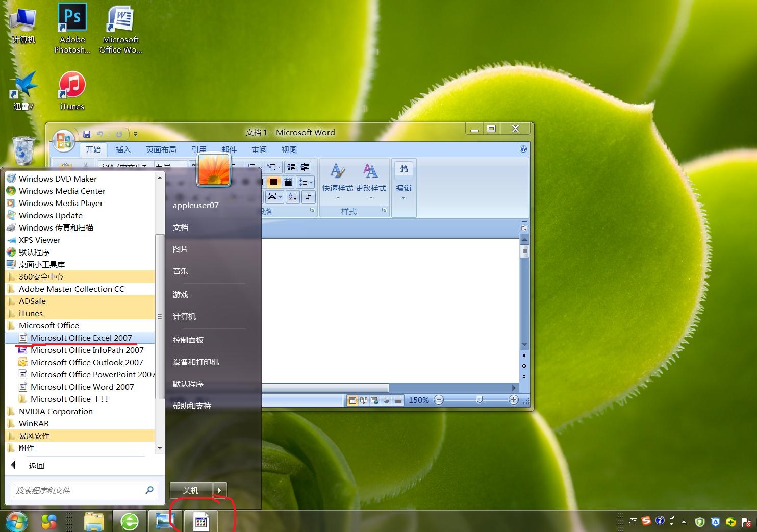Launch Microsoft Office Outlook 2007
This screenshot has height=532, width=757.
click(80, 362)
